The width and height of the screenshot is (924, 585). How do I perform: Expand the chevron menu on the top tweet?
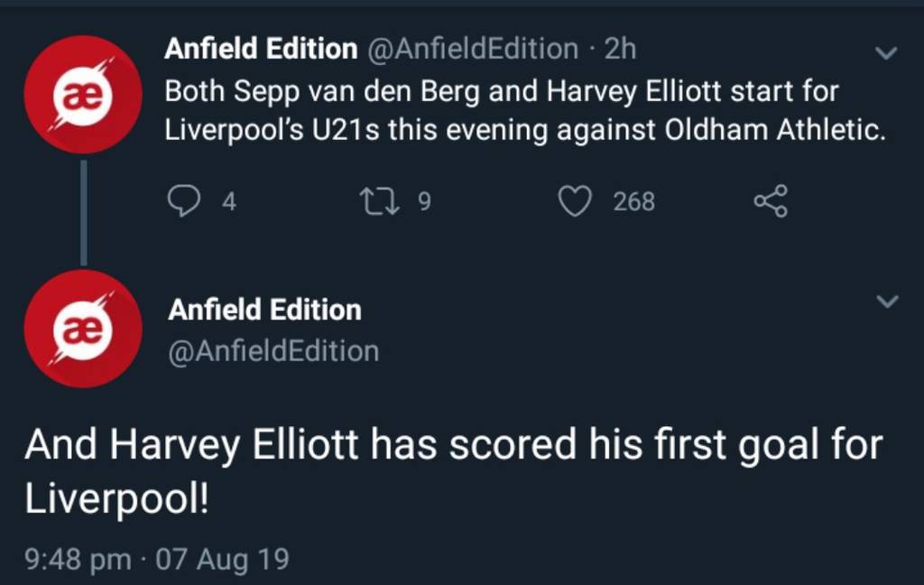click(x=887, y=53)
